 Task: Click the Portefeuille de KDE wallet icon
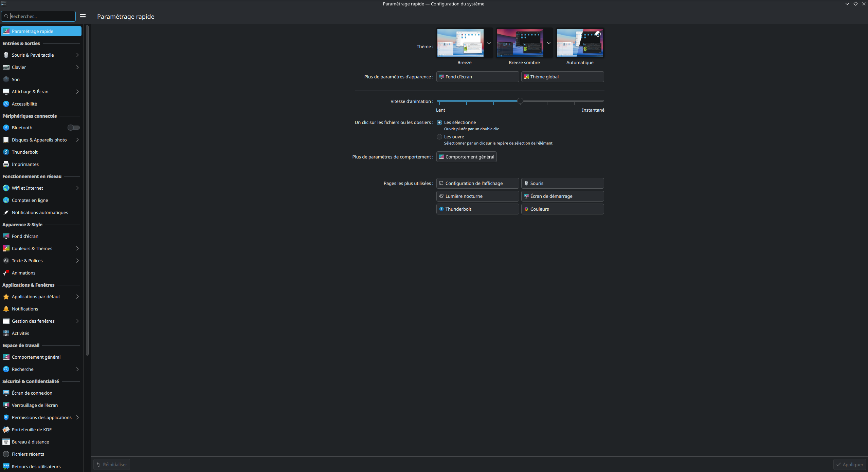pos(6,430)
